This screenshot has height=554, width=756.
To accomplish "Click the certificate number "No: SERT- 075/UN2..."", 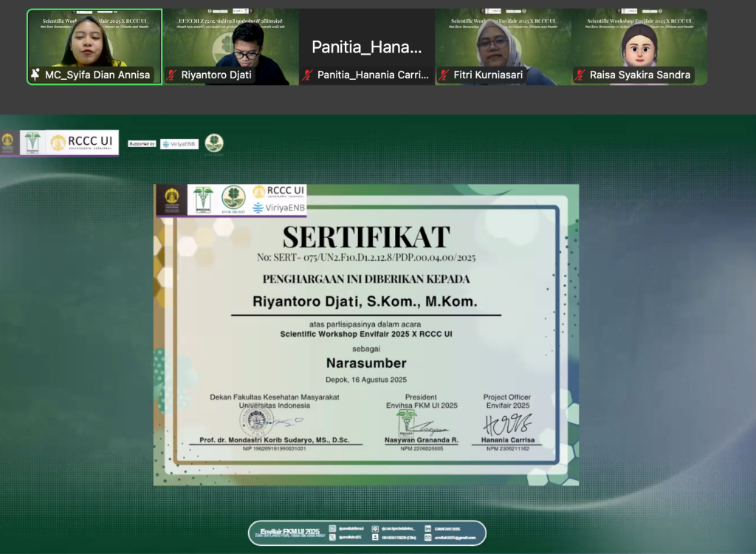I will pyautogui.click(x=366, y=258).
